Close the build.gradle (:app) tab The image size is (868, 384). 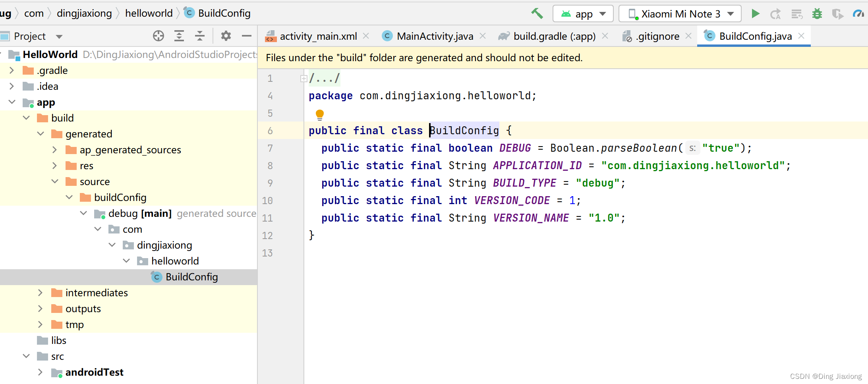pos(605,36)
